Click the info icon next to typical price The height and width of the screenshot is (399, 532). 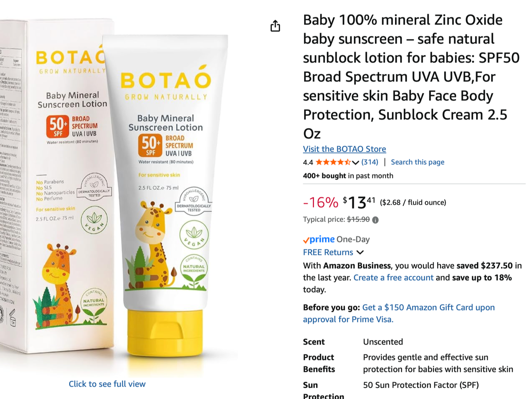[x=376, y=220]
